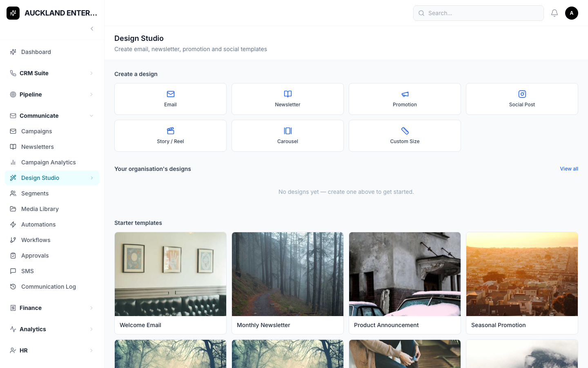The height and width of the screenshot is (368, 588).
Task: Focus the Search input field
Action: pos(478,13)
